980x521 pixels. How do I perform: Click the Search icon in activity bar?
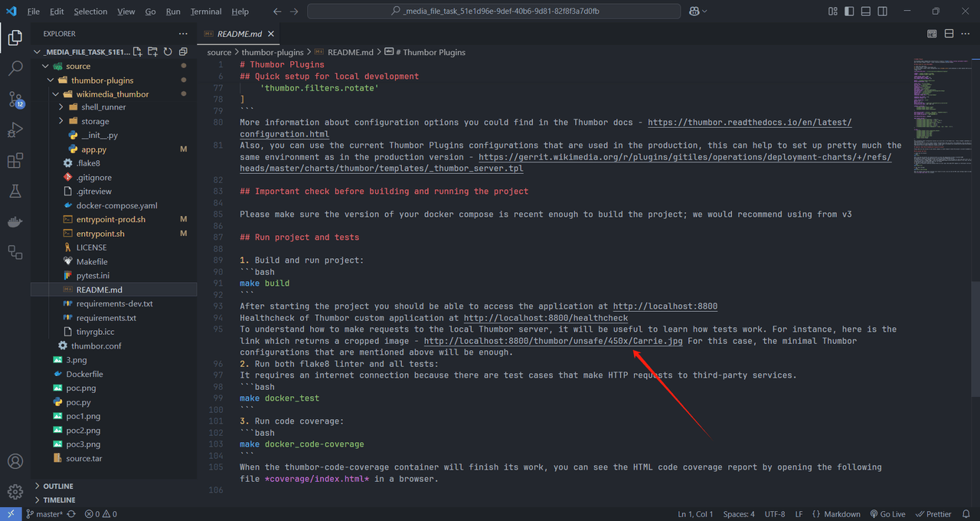pyautogui.click(x=15, y=67)
